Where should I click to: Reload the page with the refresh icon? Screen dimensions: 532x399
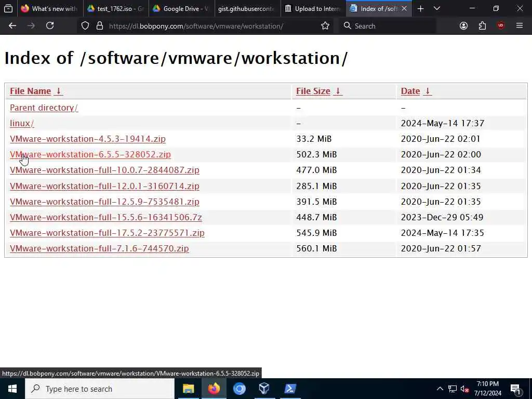click(50, 26)
